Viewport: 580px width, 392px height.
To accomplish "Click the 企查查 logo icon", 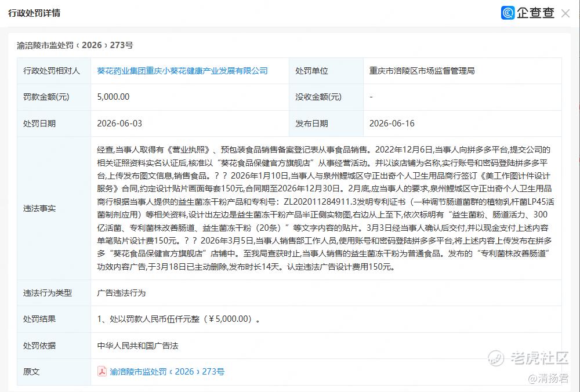I will pos(508,13).
